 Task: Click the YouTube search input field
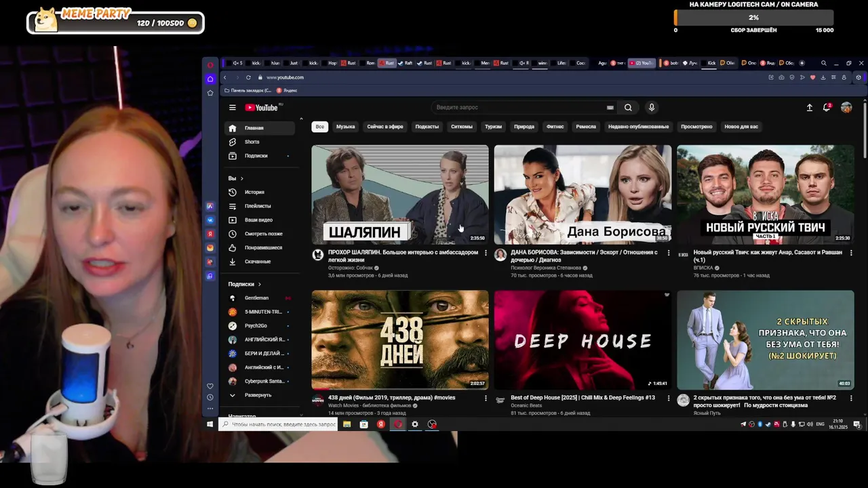519,107
